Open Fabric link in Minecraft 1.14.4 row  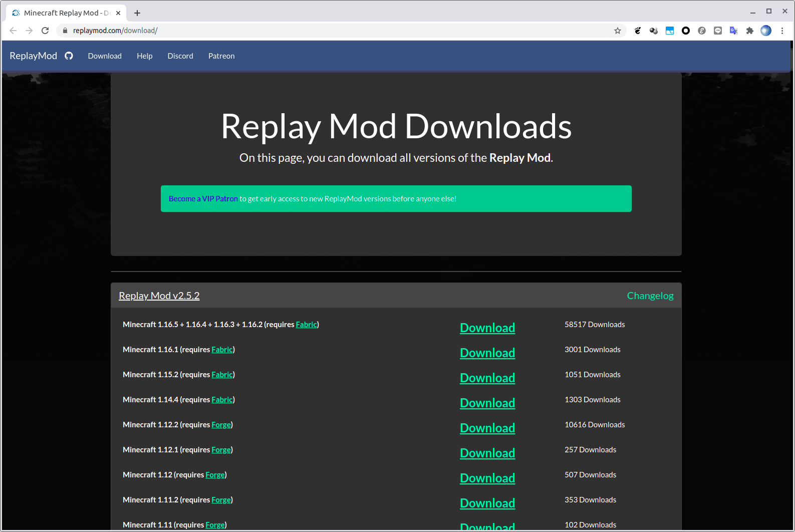point(222,400)
